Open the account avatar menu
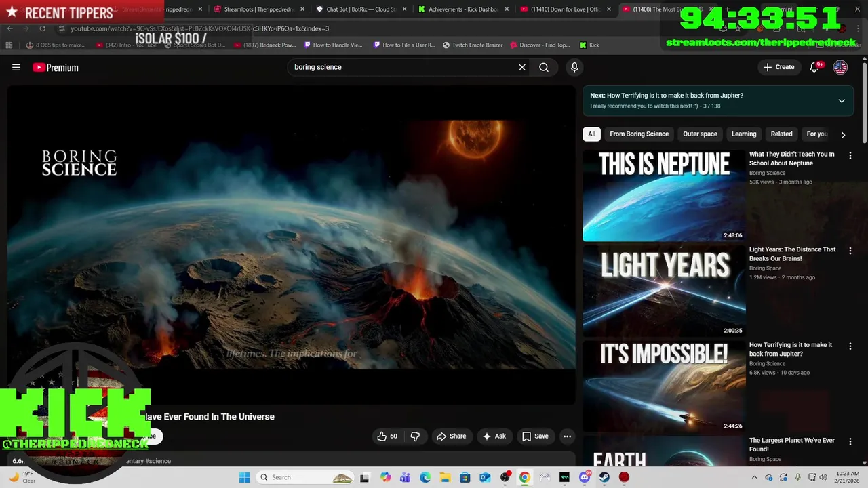 point(840,67)
